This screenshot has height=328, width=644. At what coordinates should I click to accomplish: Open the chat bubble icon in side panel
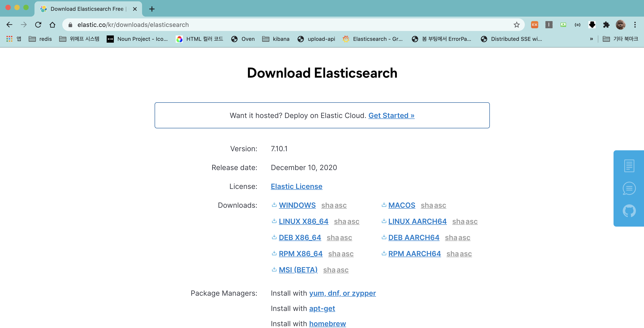point(629,188)
